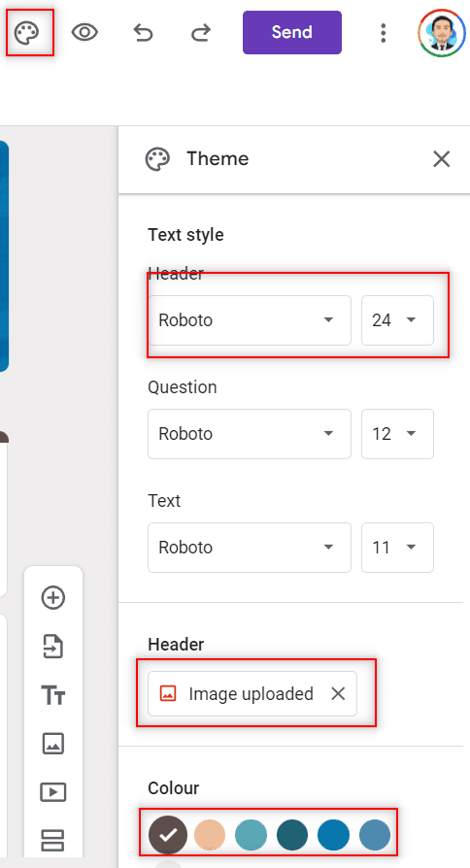Add a video to the form

(53, 791)
